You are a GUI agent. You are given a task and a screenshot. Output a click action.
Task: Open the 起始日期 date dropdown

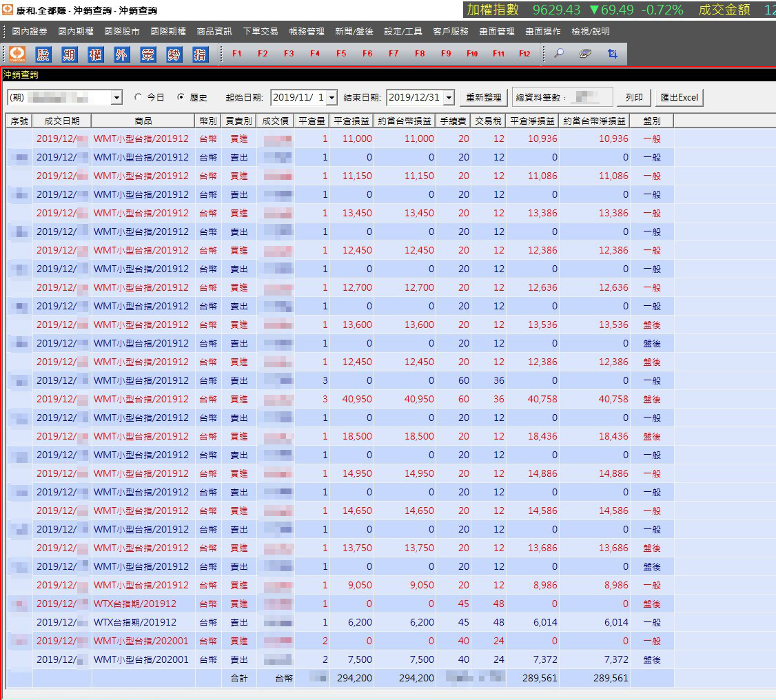[332, 97]
